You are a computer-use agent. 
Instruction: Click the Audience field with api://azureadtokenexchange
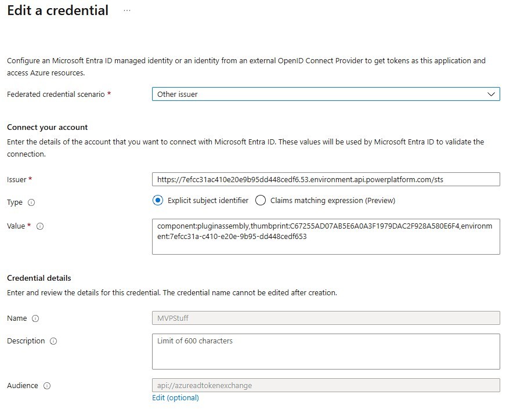click(x=326, y=385)
